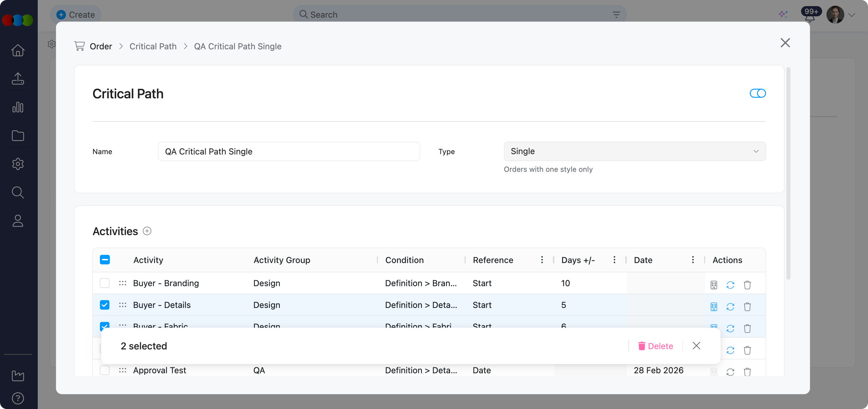Viewport: 868px width, 409px height.
Task: Open the analytics bar chart sidebar icon
Action: tap(18, 107)
